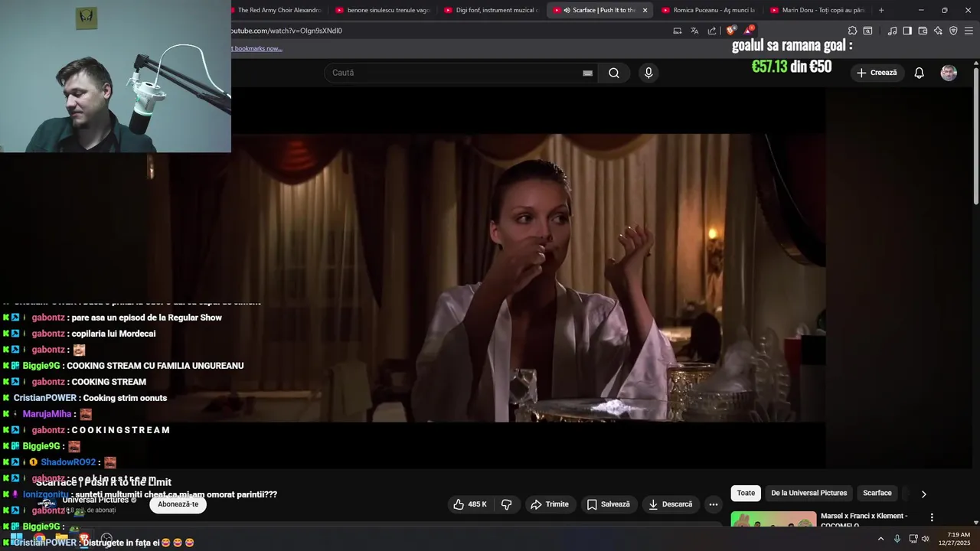Screen dimensions: 980x551
Task: Open Marsel x Franci x Klement video thumbnail
Action: pos(773,520)
